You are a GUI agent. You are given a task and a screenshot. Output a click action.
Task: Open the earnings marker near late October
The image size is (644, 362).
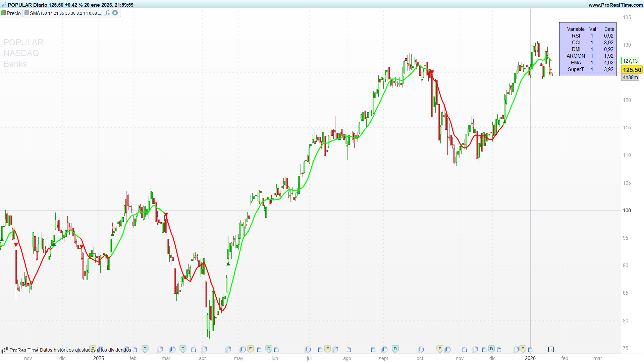[x=440, y=349]
